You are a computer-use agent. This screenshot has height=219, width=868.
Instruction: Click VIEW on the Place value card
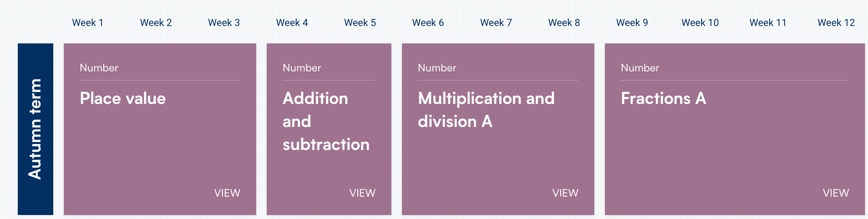coord(227,193)
